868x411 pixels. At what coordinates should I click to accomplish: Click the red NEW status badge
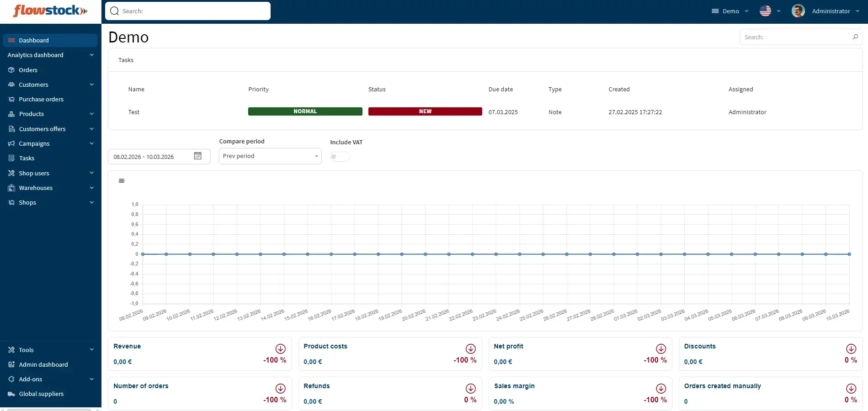click(425, 111)
